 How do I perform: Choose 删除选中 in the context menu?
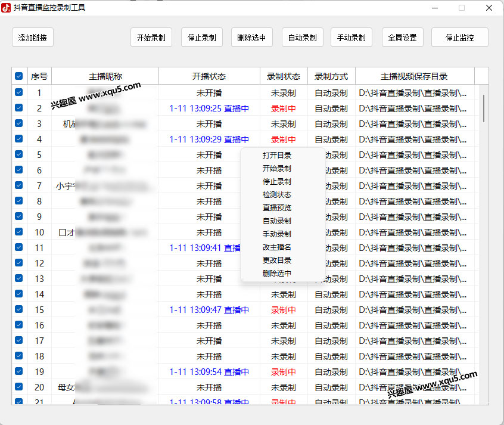tap(277, 274)
